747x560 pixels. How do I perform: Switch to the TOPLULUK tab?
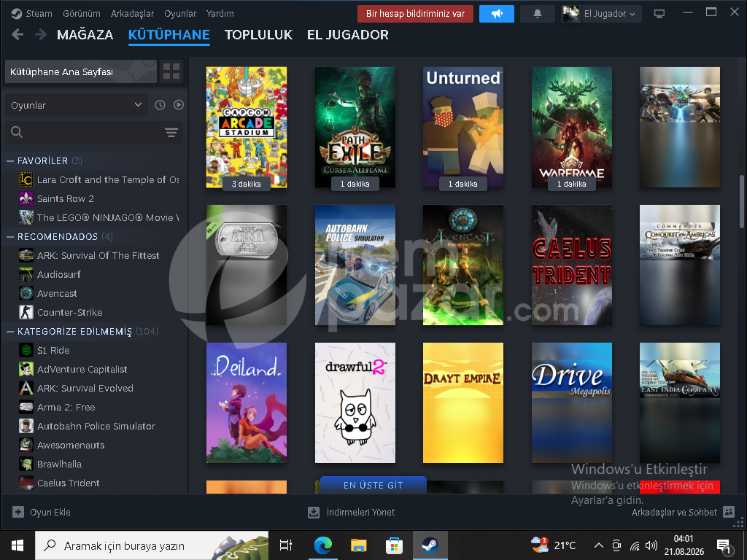pyautogui.click(x=259, y=35)
